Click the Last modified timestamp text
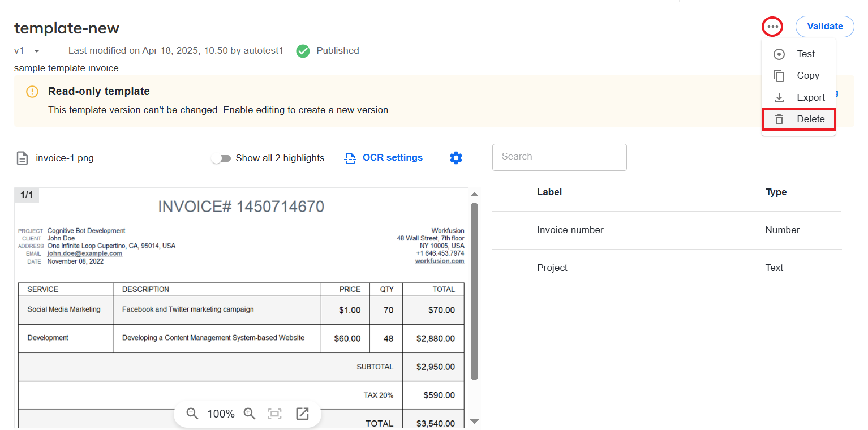This screenshot has width=868, height=430. tap(175, 51)
